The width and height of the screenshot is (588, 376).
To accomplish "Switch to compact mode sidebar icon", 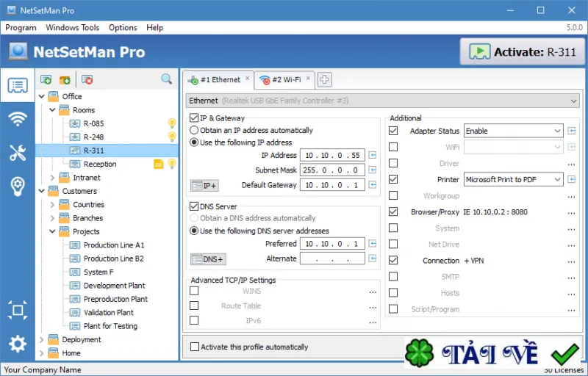I will pos(18,310).
